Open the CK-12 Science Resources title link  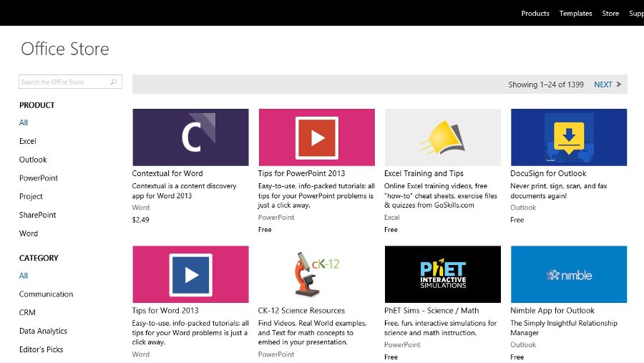pos(301,311)
